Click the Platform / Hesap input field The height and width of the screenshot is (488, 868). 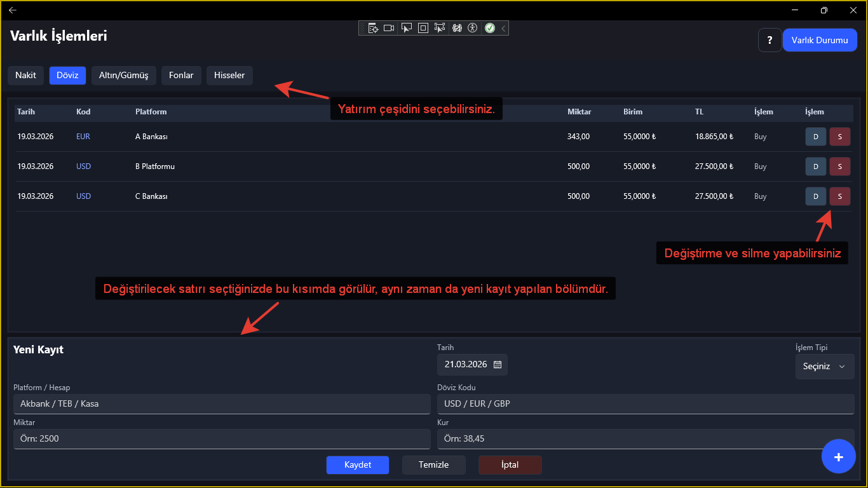click(x=221, y=403)
